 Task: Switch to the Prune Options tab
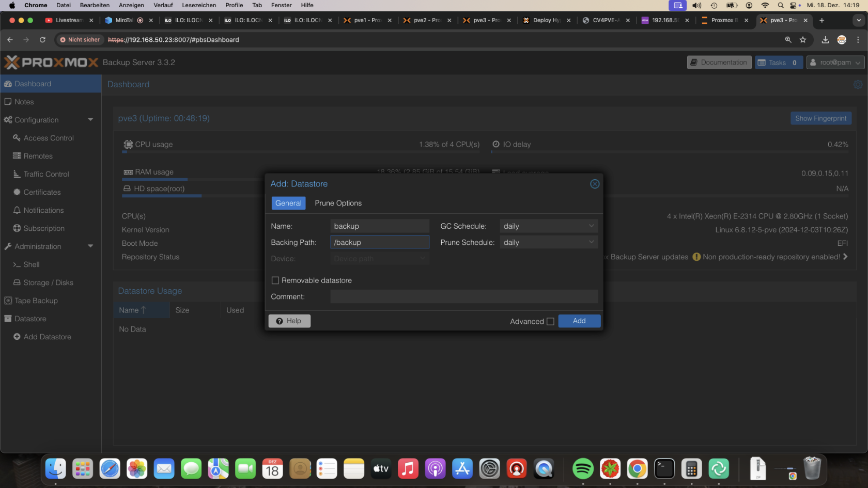coord(338,203)
